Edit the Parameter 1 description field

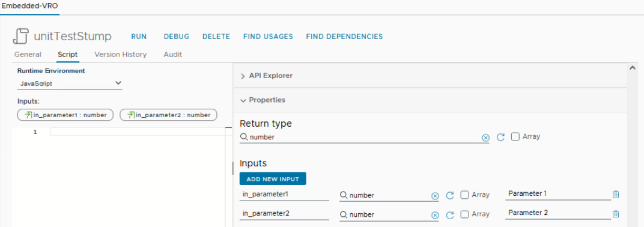coord(557,193)
